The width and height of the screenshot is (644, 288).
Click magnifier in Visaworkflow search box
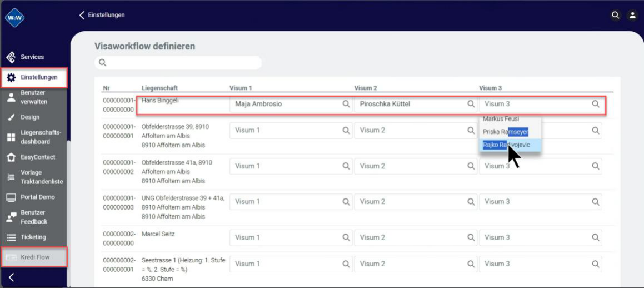tap(103, 63)
